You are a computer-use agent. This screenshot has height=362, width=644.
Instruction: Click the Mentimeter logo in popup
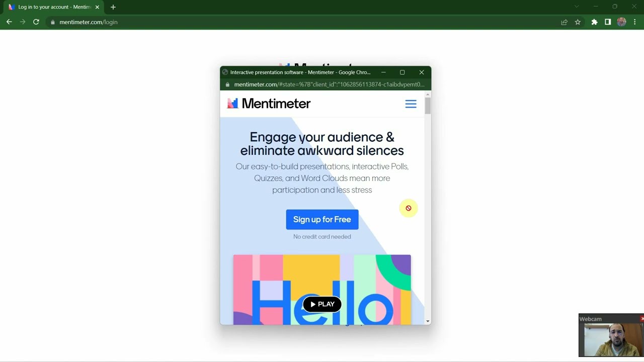[269, 104]
